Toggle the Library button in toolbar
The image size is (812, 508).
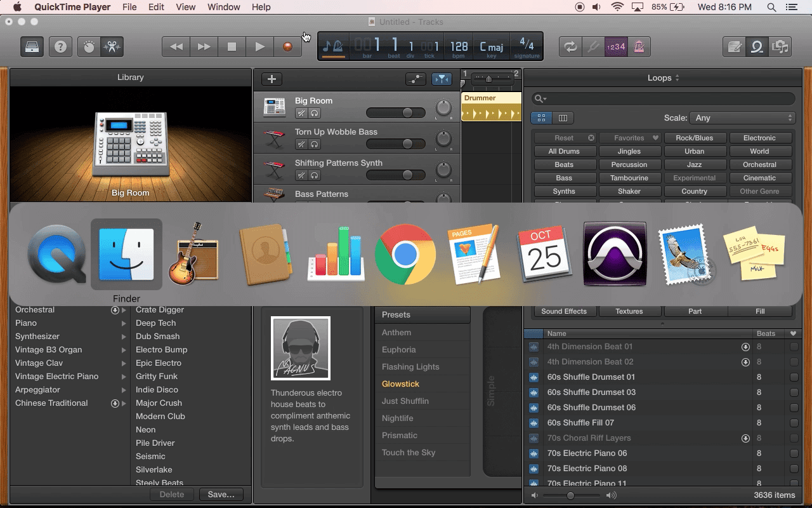32,46
